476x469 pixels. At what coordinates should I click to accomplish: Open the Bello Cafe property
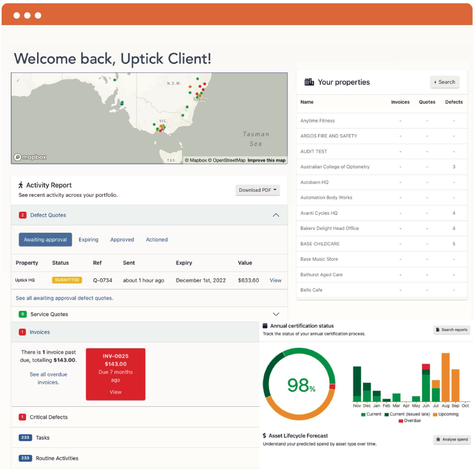[382, 290]
